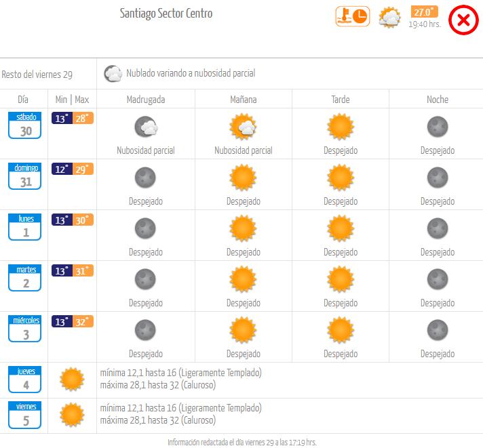
Task: Click the cloud icon beside Resto del viernes 29
Action: click(x=113, y=73)
